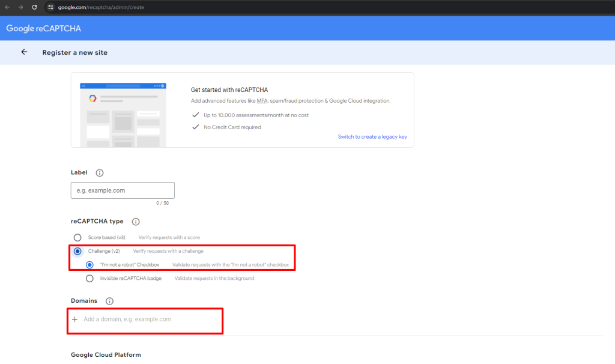Select Invisible reCAPTCHA badge option
The image size is (615, 364).
[90, 279]
